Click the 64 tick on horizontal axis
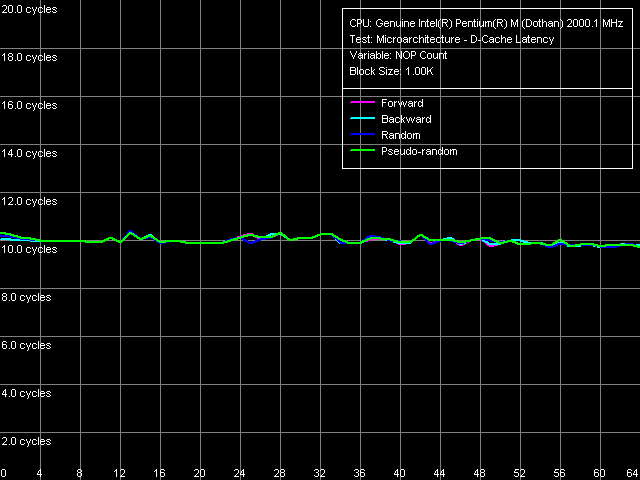The width and height of the screenshot is (640, 480). (x=632, y=472)
